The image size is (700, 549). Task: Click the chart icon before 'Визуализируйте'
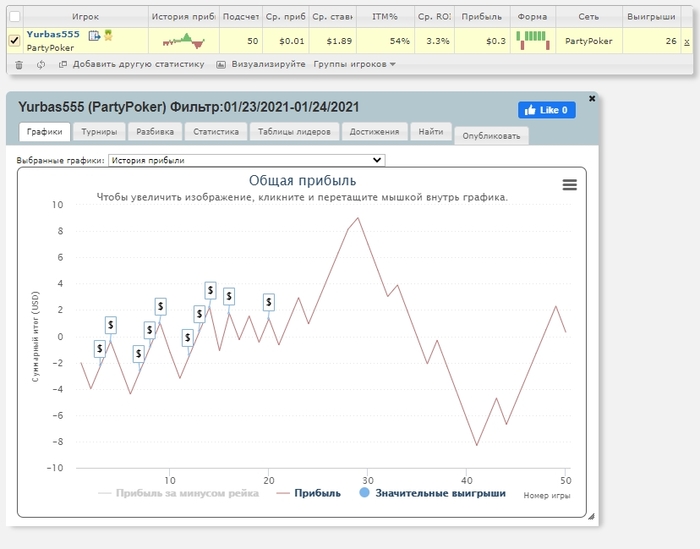pyautogui.click(x=221, y=65)
